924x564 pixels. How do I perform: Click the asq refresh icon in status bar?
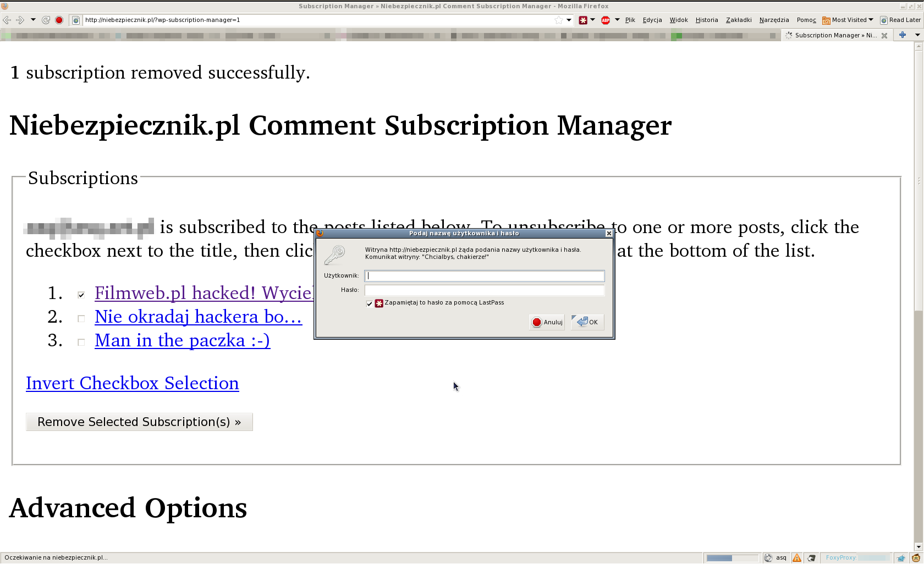pyautogui.click(x=768, y=558)
